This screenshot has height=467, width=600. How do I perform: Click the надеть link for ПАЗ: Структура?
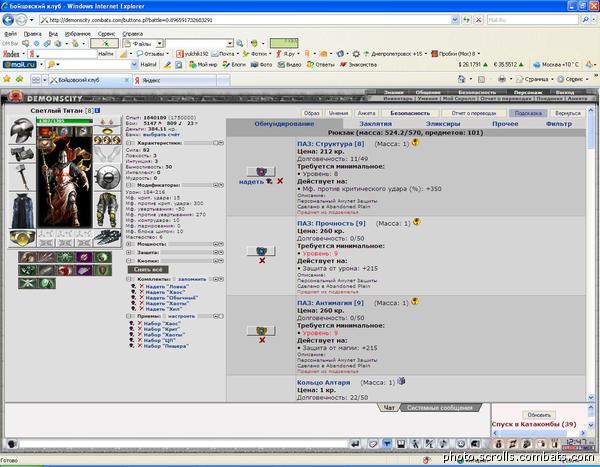[x=251, y=181]
